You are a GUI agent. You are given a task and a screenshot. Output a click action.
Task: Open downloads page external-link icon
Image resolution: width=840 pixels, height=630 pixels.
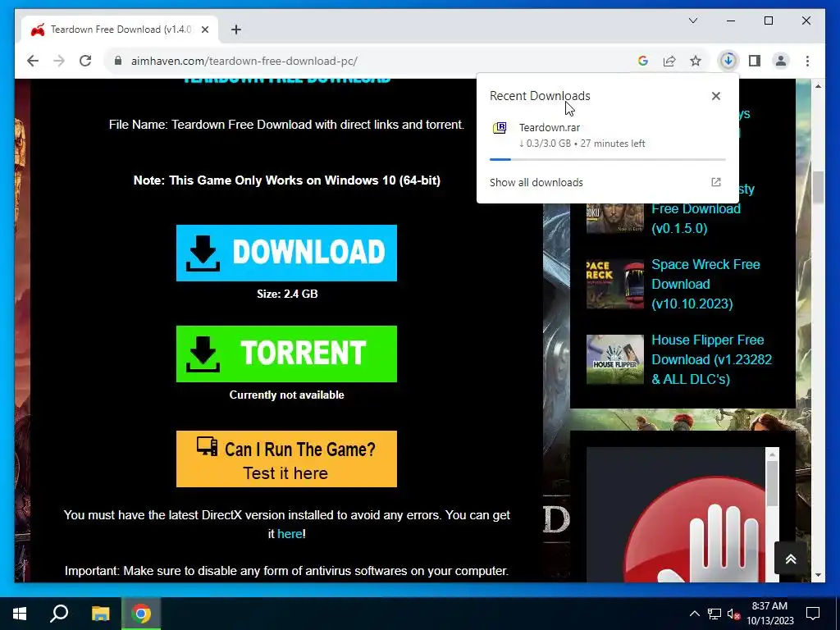point(715,182)
